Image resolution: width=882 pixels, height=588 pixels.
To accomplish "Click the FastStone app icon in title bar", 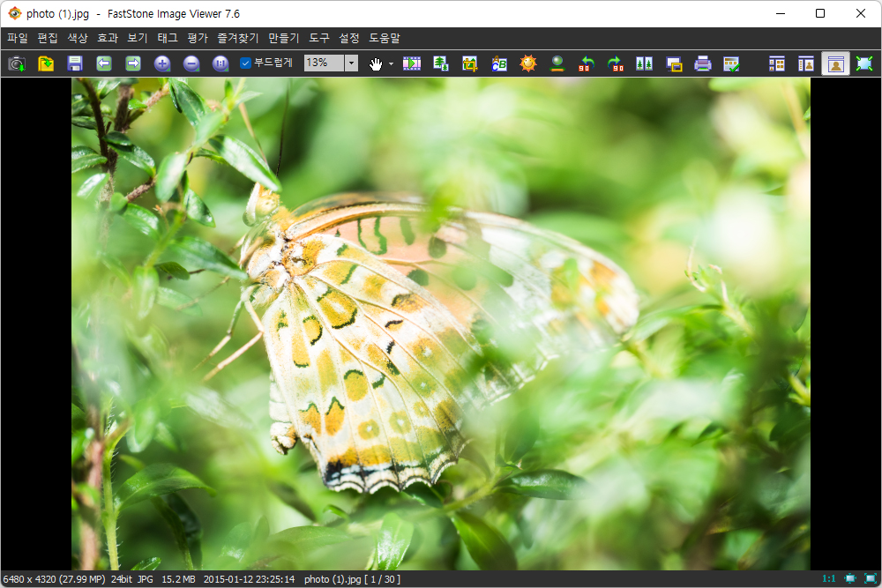I will pyautogui.click(x=14, y=13).
